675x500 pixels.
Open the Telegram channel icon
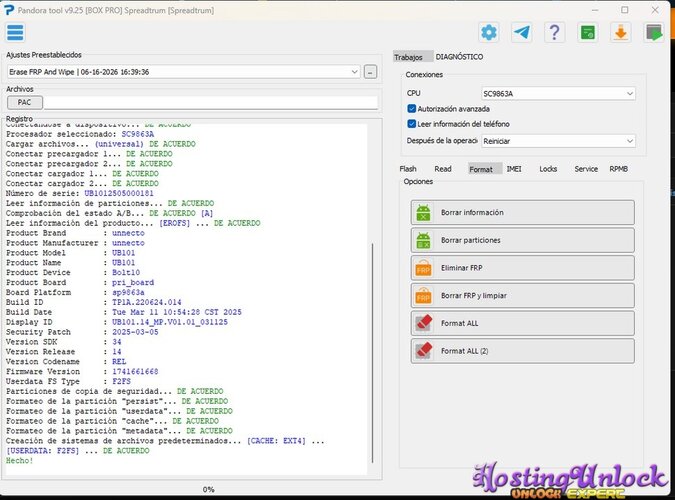tap(522, 32)
